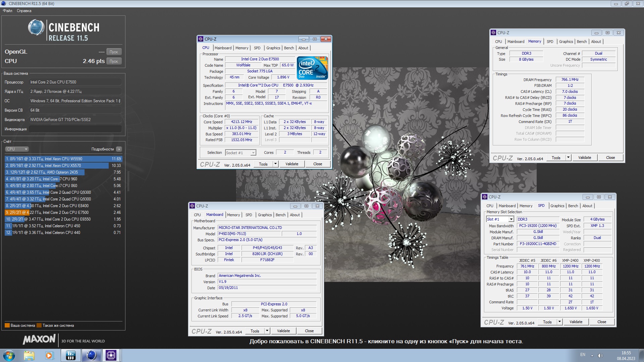This screenshot has width=644, height=362.
Task: Open Graphics tab in CPU window
Action: click(x=273, y=48)
